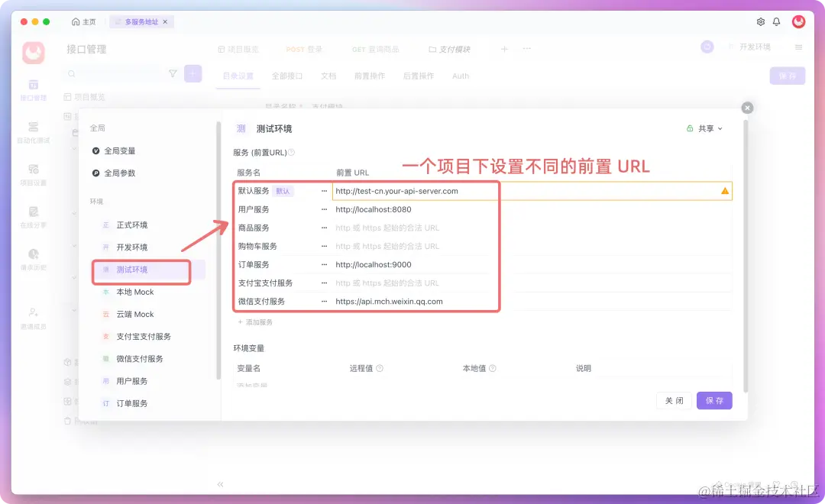Image resolution: width=825 pixels, height=504 pixels.
Task: Click the 关闭 button in the dialog
Action: click(x=674, y=399)
